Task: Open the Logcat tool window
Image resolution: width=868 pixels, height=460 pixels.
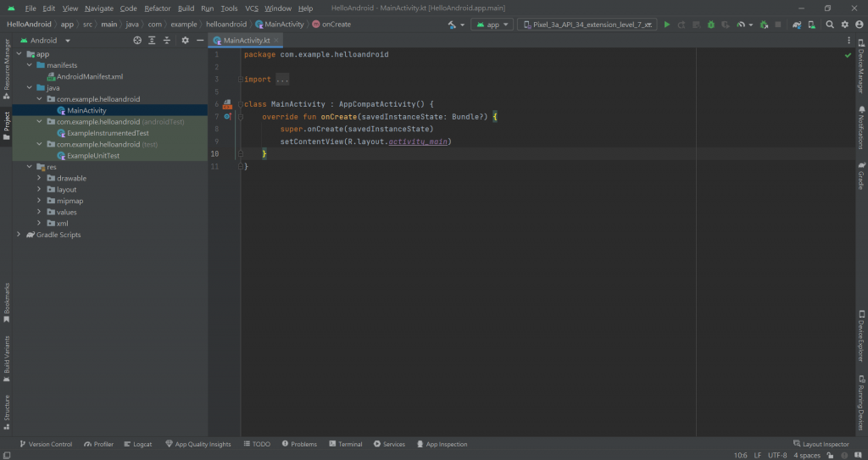Action: (138, 444)
